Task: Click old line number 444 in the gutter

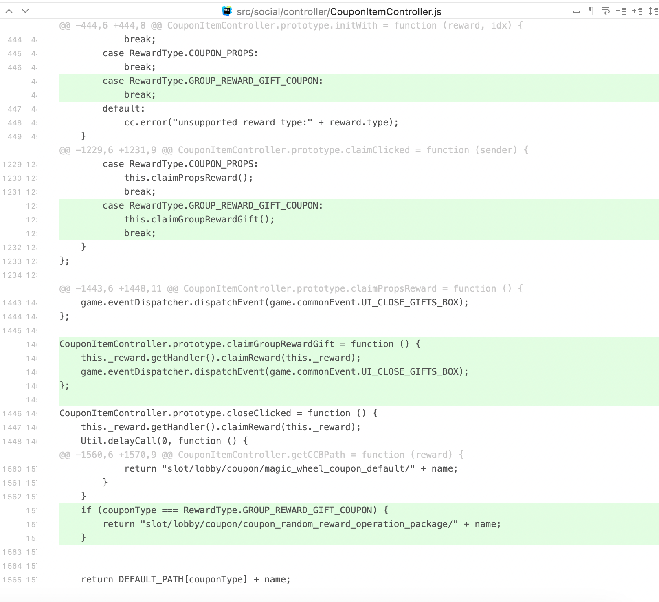Action: [x=14, y=39]
